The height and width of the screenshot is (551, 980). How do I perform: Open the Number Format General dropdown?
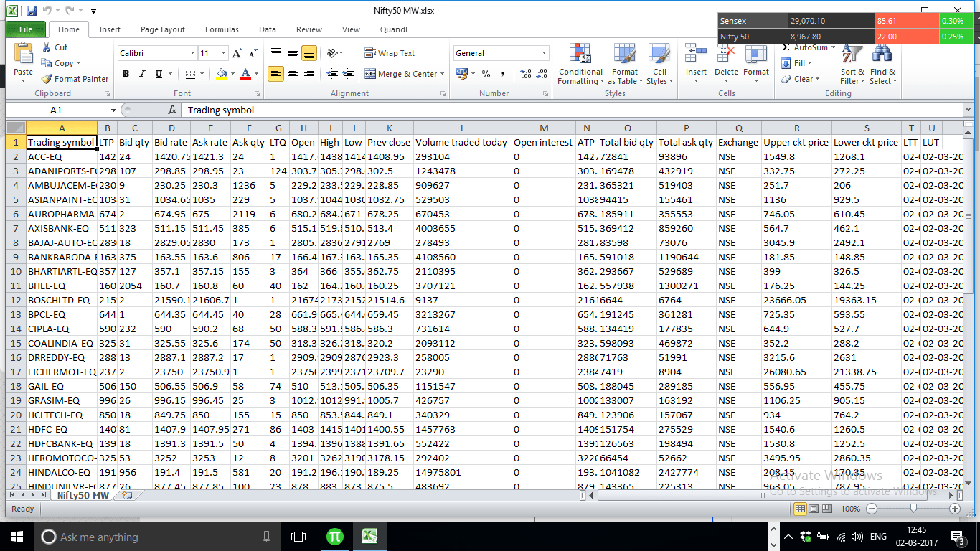pos(545,53)
